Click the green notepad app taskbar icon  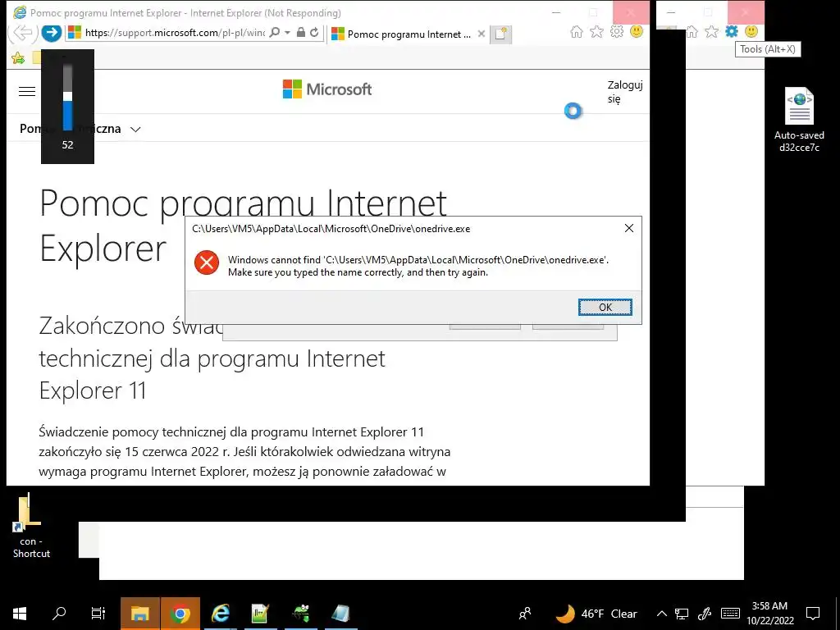(260, 614)
